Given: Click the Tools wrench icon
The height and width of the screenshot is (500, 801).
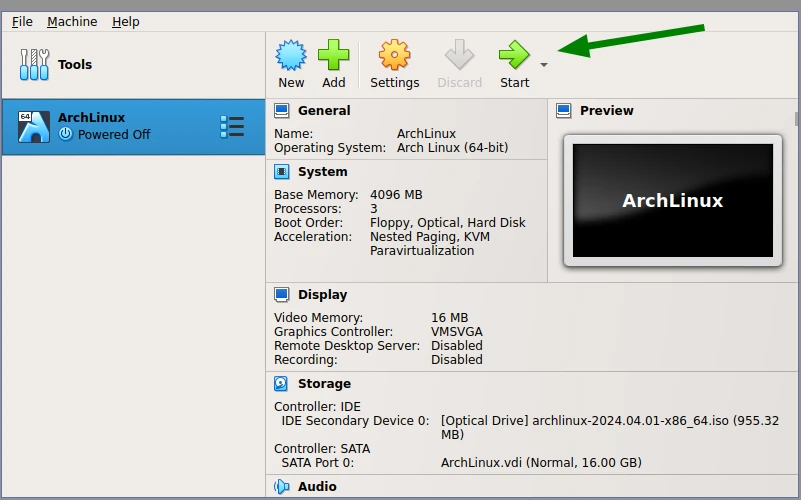Looking at the screenshot, I should coord(34,65).
